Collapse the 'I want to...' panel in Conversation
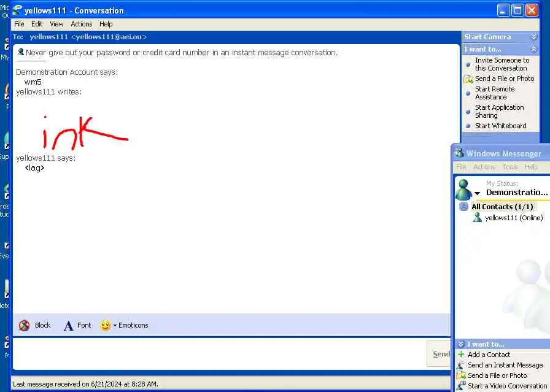Viewport: 550px width, 392px height. [533, 49]
